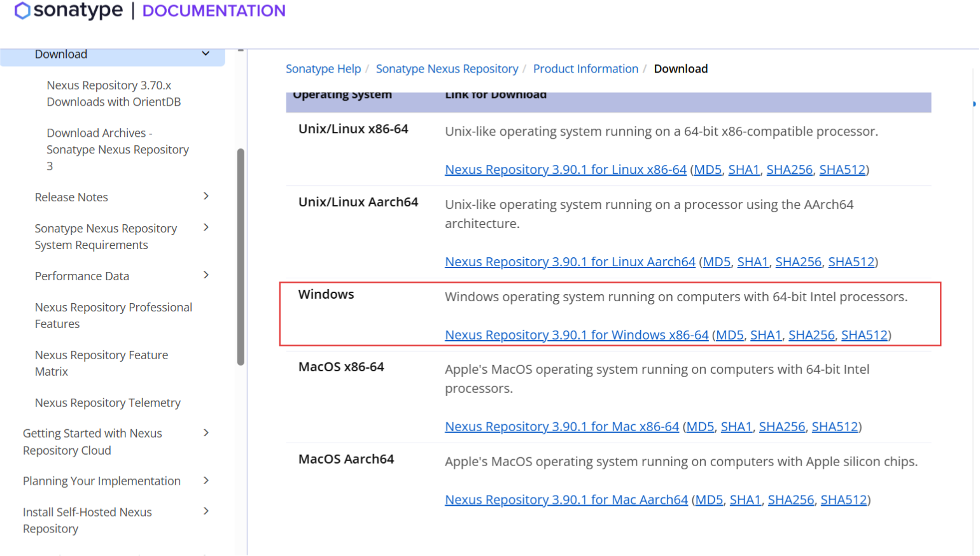Open SHA256 checksum for Mac Aarch64
Image resolution: width=980 pixels, height=556 pixels.
(x=791, y=501)
